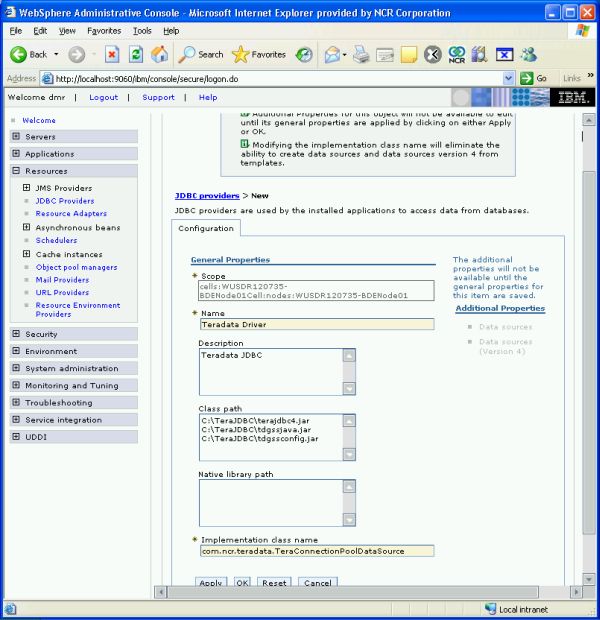Click the Mail envelope toolbar icon
Screen dimensions: 600x620
tap(332, 55)
